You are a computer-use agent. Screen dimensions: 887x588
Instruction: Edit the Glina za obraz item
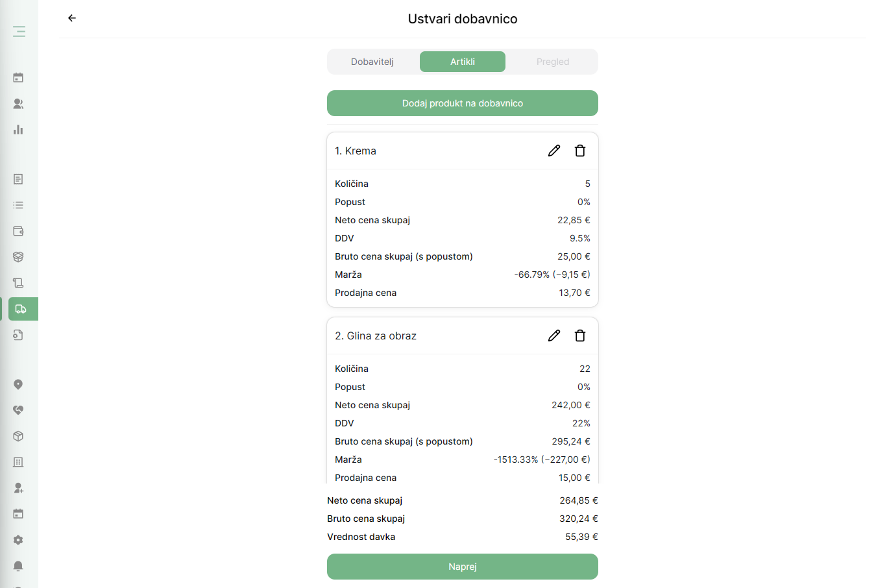(554, 336)
